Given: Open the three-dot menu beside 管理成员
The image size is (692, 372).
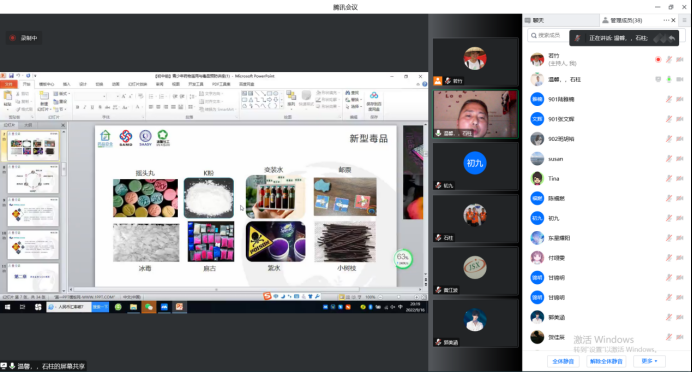Looking at the screenshot, I should click(x=666, y=20).
